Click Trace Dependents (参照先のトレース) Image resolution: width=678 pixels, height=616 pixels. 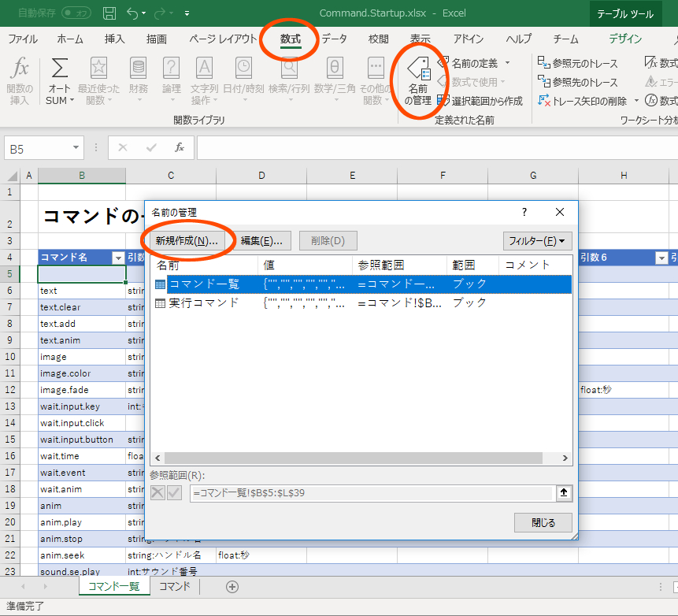(x=578, y=82)
